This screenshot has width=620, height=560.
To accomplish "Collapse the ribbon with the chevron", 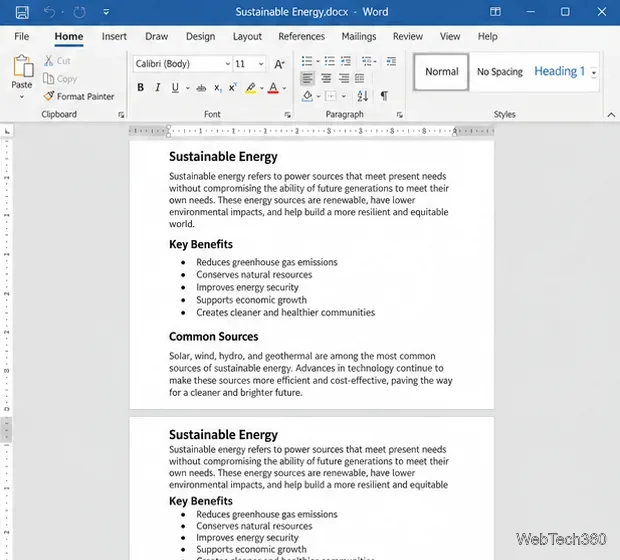I will pos(611,115).
